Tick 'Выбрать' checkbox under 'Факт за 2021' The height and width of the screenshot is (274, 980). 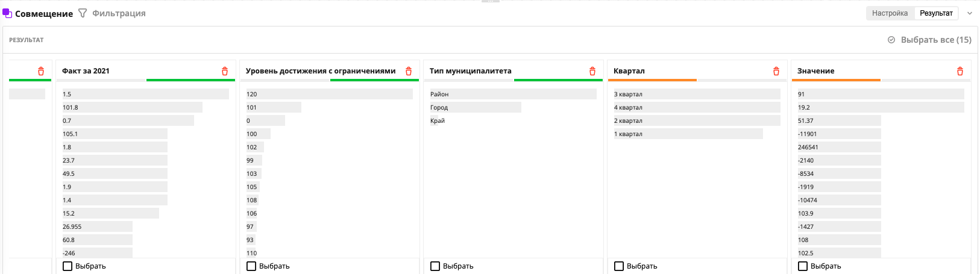tap(68, 266)
